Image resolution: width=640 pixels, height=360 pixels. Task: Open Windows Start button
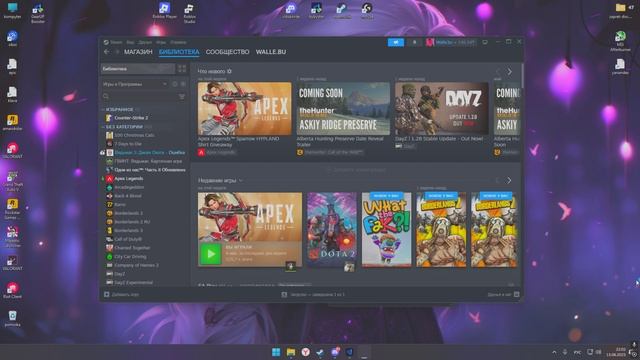[276, 352]
